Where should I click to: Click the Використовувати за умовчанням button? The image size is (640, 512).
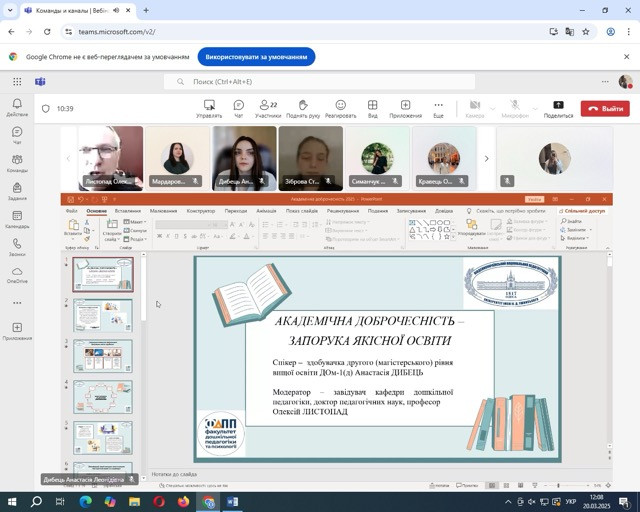[x=256, y=57]
